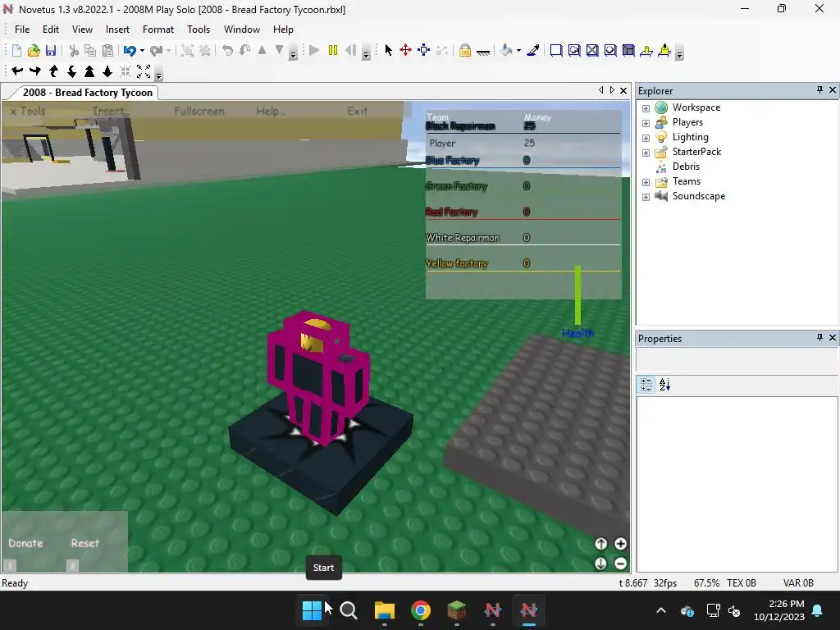Image resolution: width=840 pixels, height=630 pixels.
Task: Pause the simulation with yellow pause icon
Action: point(333,50)
